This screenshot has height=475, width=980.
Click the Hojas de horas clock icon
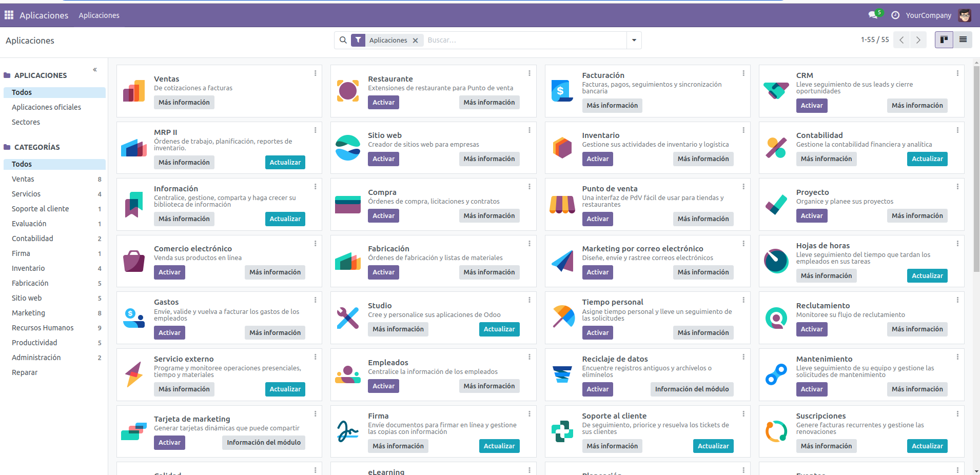coord(776,261)
